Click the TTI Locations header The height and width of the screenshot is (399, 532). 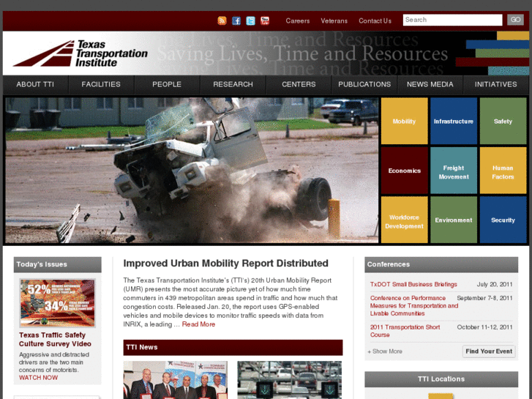[x=441, y=379]
